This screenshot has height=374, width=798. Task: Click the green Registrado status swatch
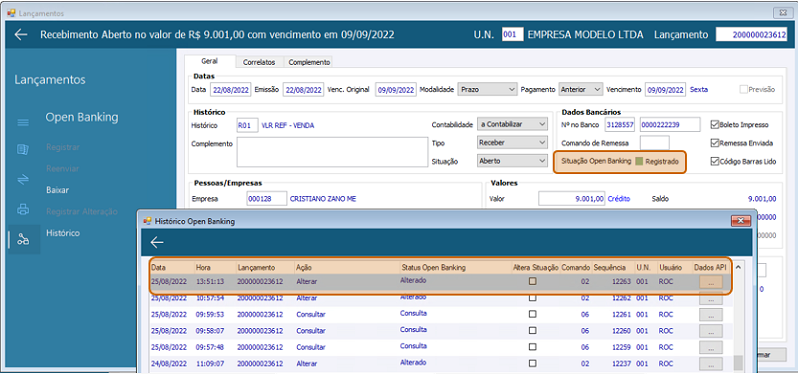[639, 161]
